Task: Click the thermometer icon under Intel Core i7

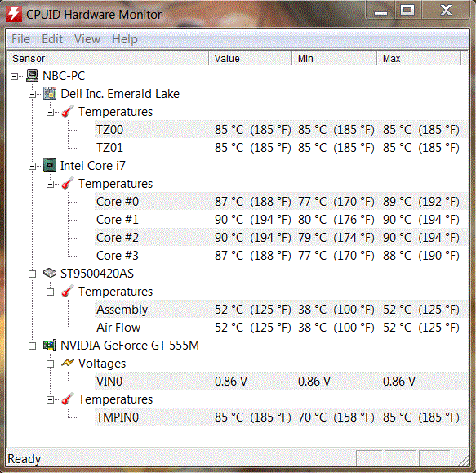Action: [68, 183]
